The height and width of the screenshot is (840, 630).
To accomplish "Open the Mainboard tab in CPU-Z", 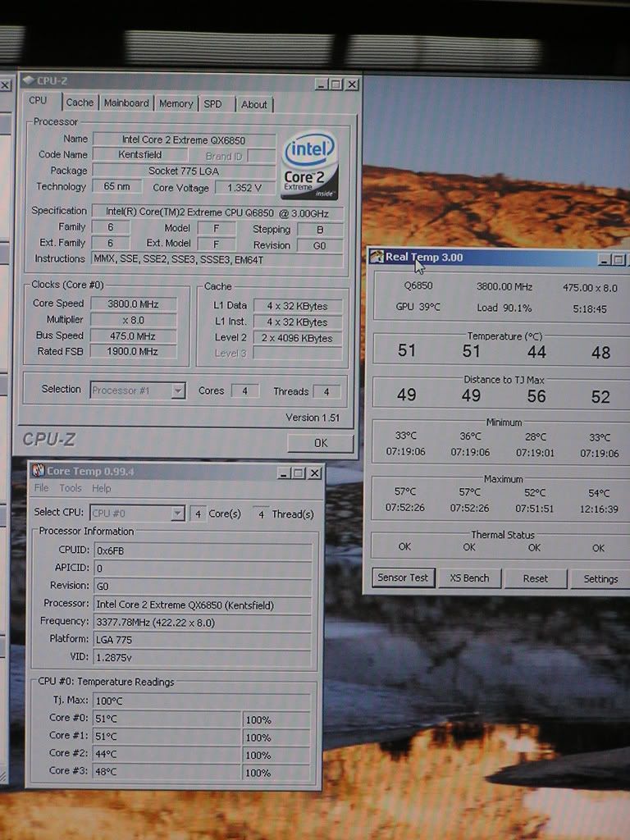I will point(126,103).
